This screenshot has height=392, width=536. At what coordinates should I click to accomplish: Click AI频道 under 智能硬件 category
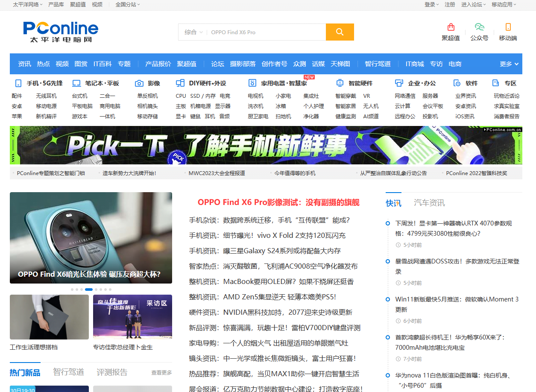pyautogui.click(x=371, y=117)
